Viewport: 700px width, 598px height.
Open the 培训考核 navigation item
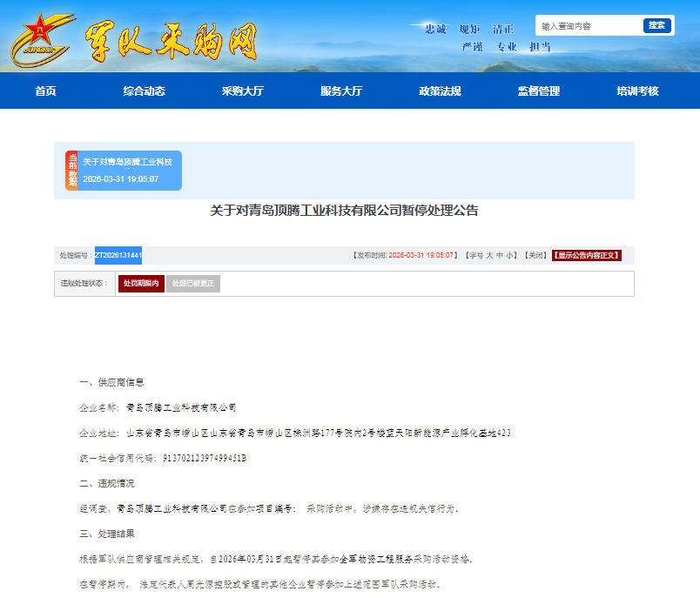(637, 91)
